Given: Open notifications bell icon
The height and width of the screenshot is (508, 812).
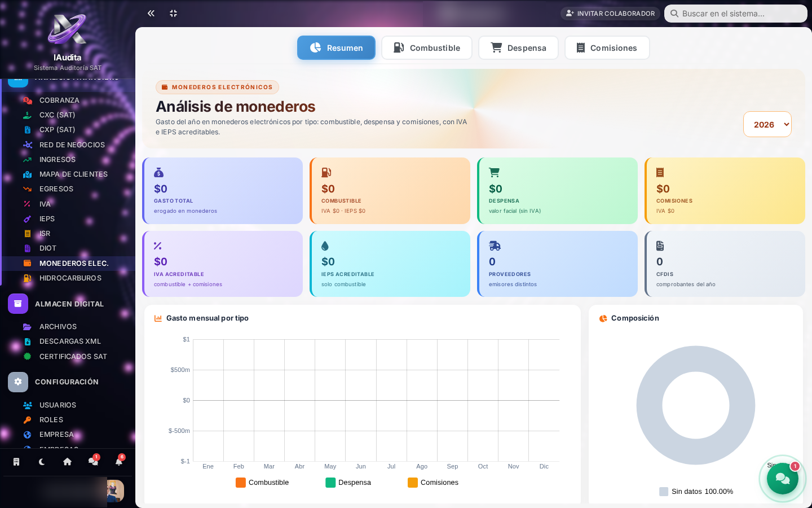Looking at the screenshot, I should [118, 462].
